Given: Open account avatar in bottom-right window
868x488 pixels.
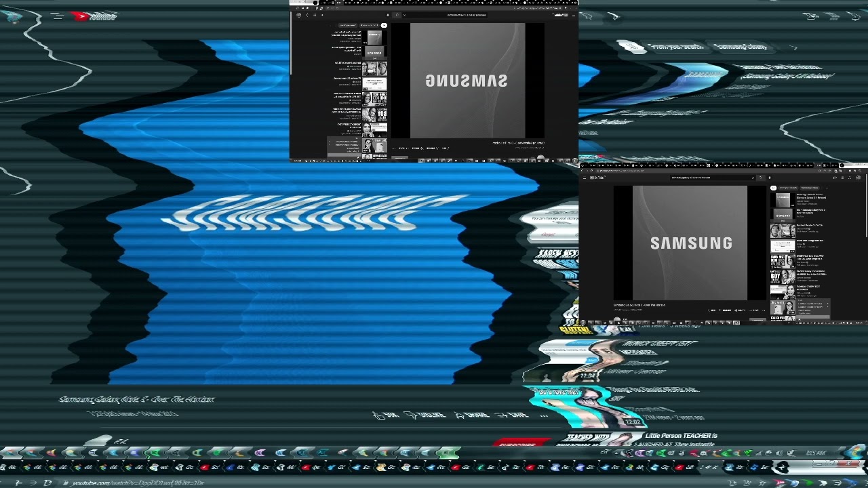Looking at the screenshot, I should [859, 178].
